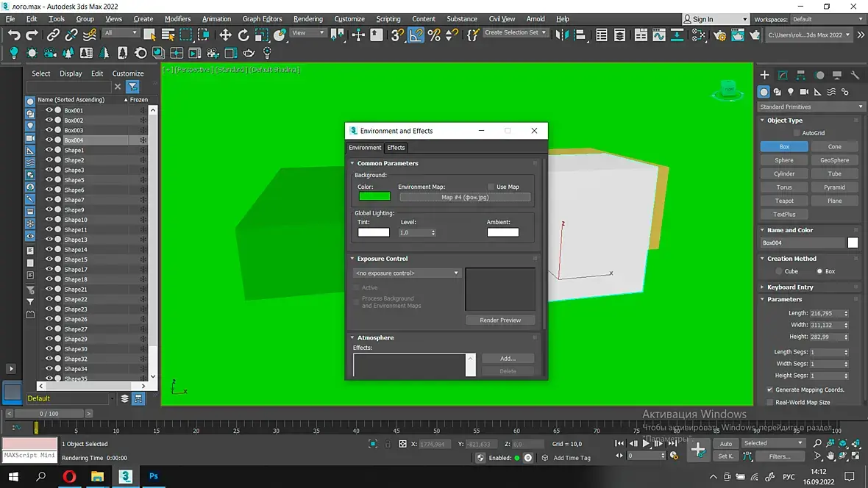Enable the Use Map checkbox
Screen dimensions: 868x488
point(491,187)
